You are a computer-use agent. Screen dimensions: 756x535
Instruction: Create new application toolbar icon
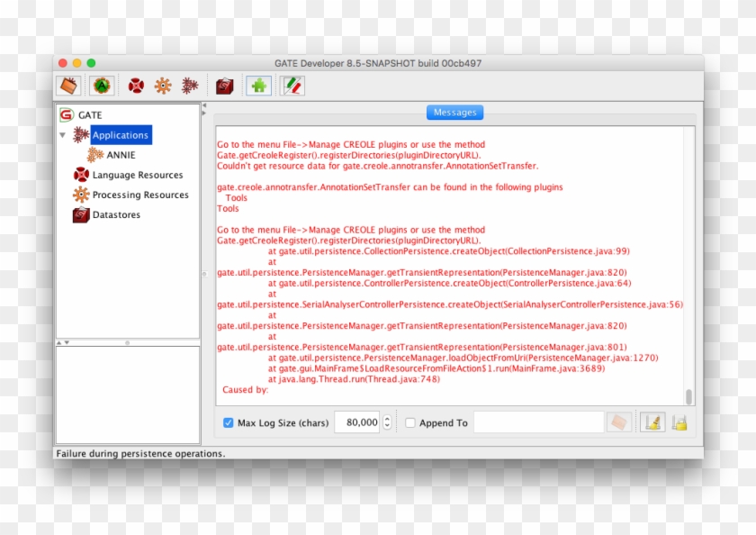190,86
